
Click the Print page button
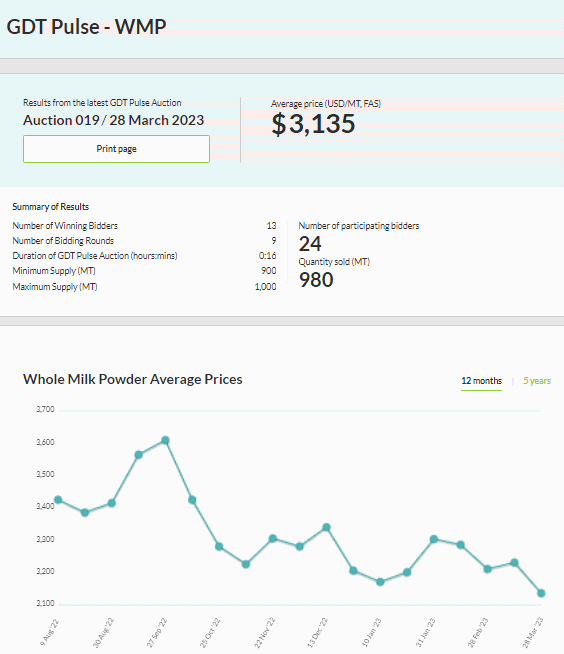click(116, 149)
